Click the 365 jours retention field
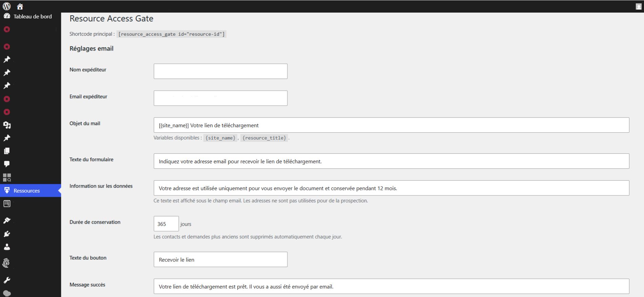The image size is (644, 297). click(166, 224)
